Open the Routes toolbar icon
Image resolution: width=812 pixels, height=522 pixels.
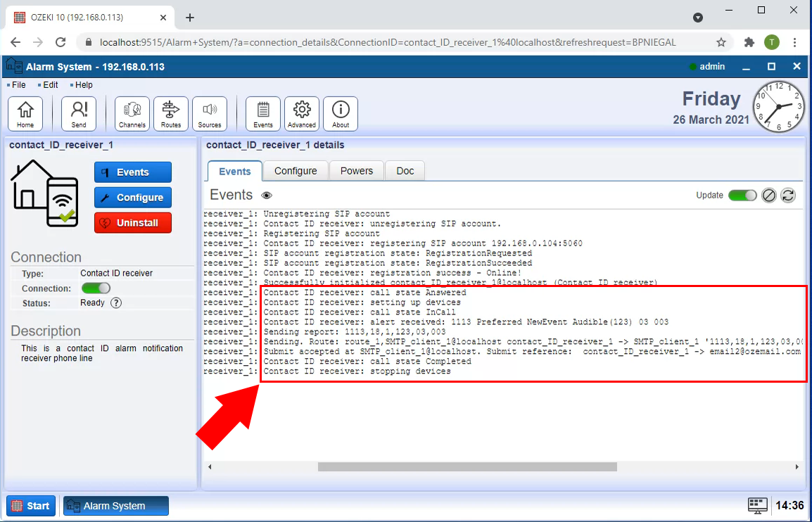[171, 114]
